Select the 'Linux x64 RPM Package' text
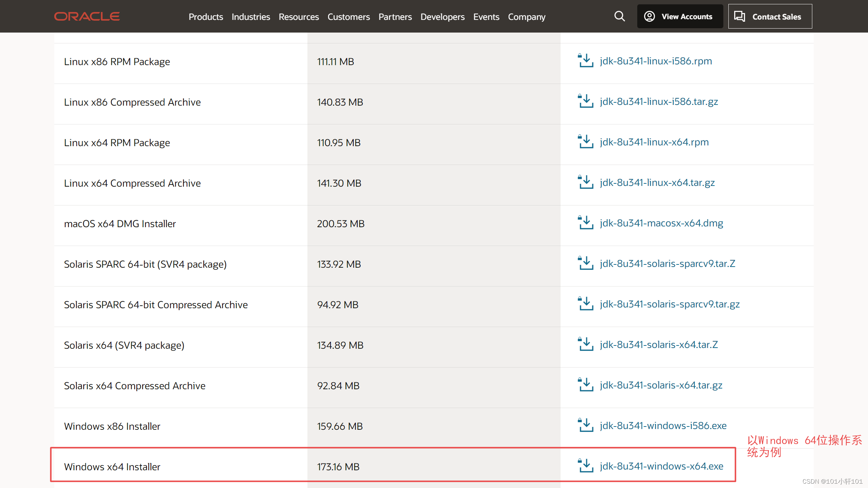Screen dimensions: 868x488 117,143
